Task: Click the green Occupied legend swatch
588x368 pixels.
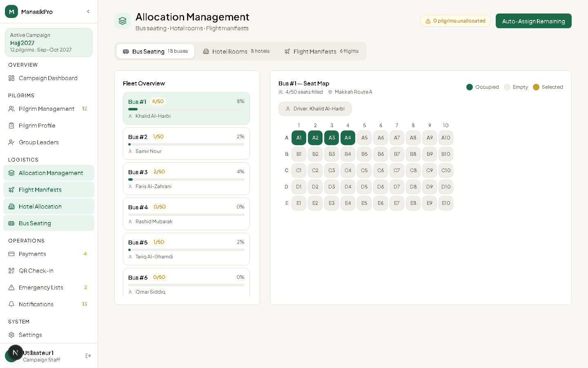Action: (470, 87)
